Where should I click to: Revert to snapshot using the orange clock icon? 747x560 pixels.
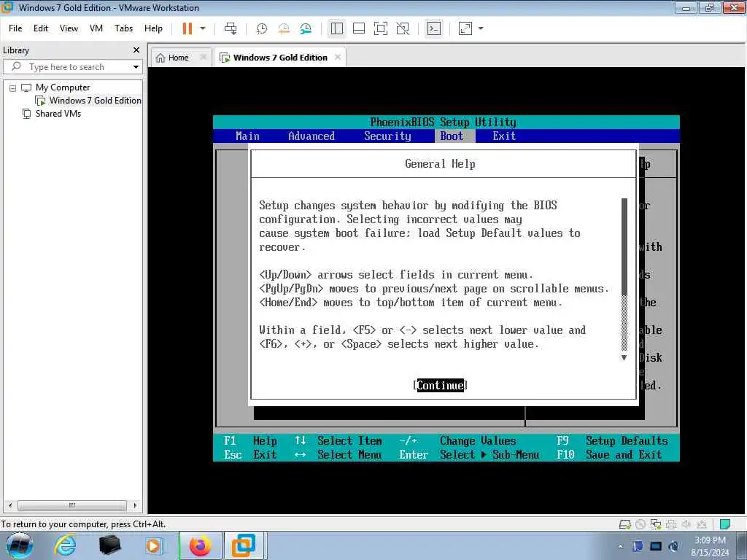click(284, 28)
